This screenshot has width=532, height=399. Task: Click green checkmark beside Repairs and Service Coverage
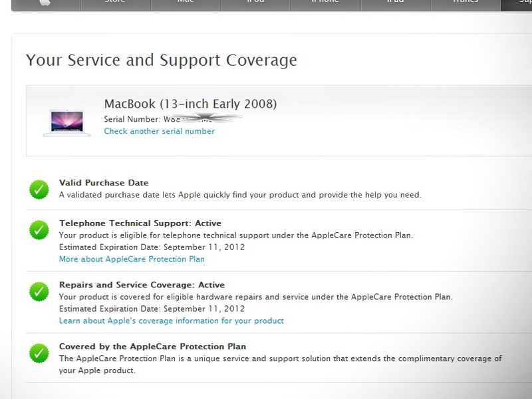click(x=39, y=291)
